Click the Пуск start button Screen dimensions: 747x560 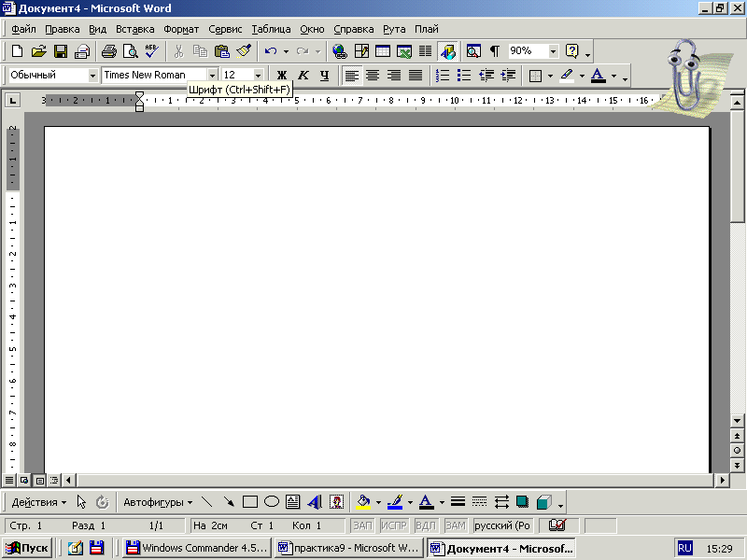(27, 548)
